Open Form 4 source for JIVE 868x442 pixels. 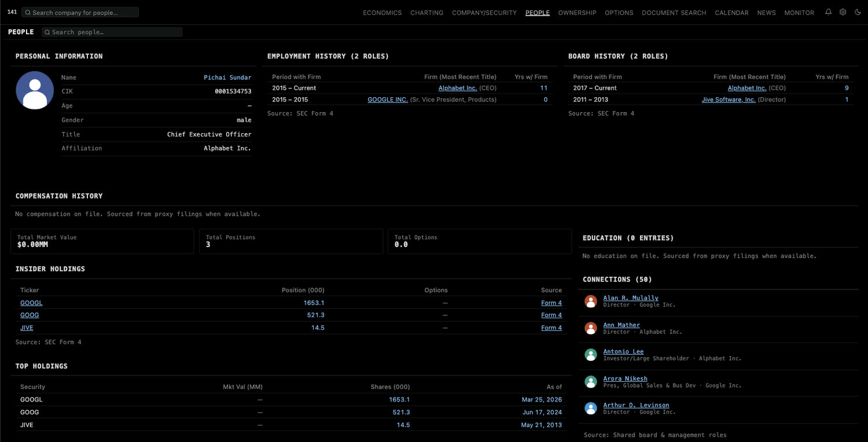coord(551,328)
